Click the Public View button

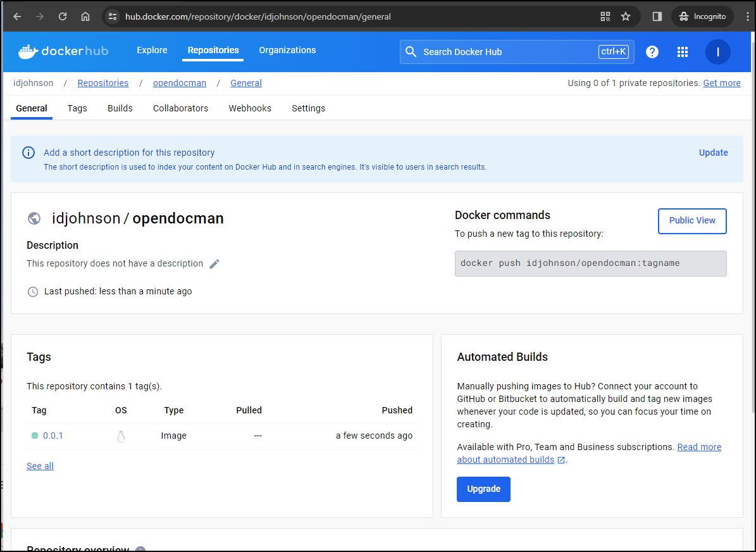click(x=692, y=221)
